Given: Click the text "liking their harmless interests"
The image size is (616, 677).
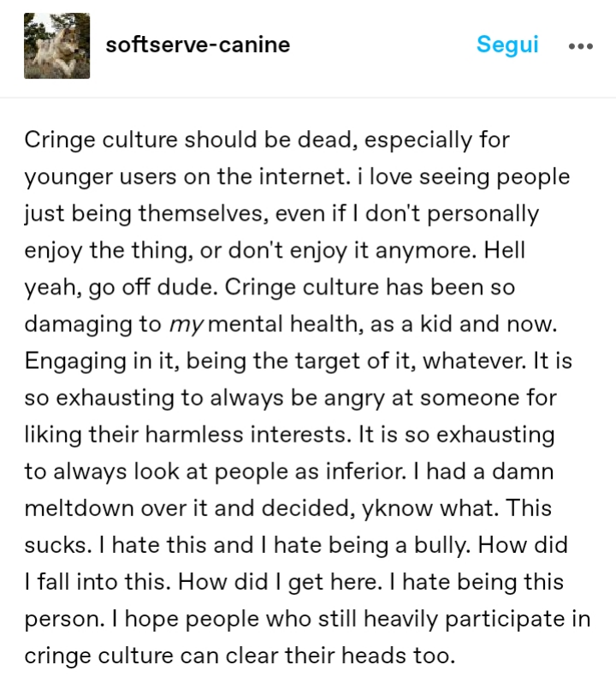Looking at the screenshot, I should (186, 435).
